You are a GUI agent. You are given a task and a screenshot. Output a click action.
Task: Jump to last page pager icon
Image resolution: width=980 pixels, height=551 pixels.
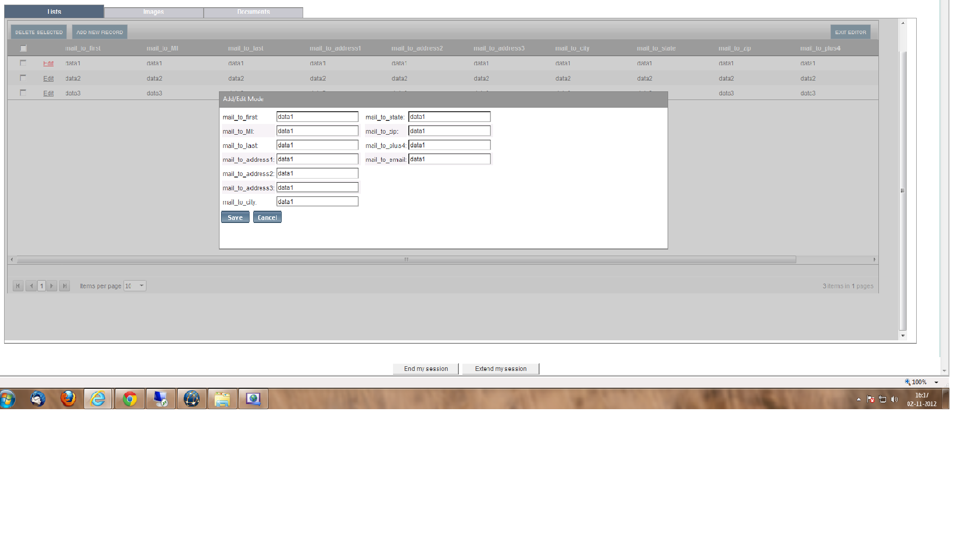(x=64, y=286)
